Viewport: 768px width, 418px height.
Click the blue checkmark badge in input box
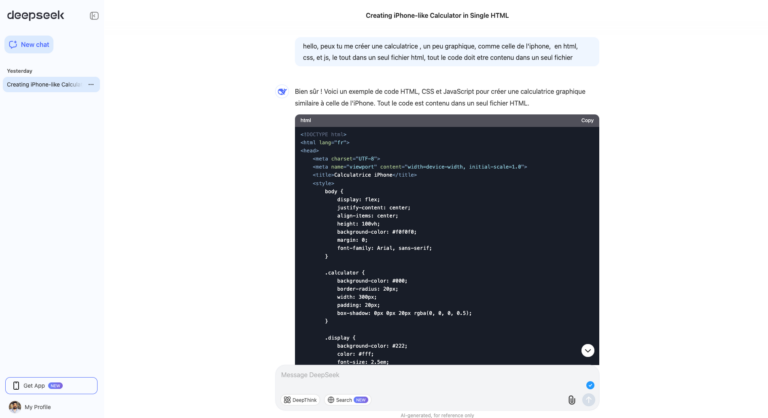[x=590, y=385]
